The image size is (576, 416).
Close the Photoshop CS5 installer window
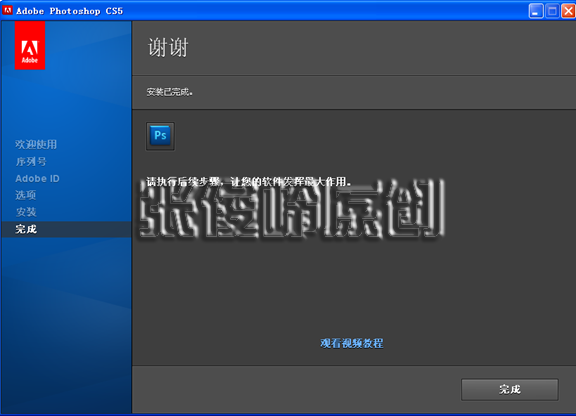point(568,11)
